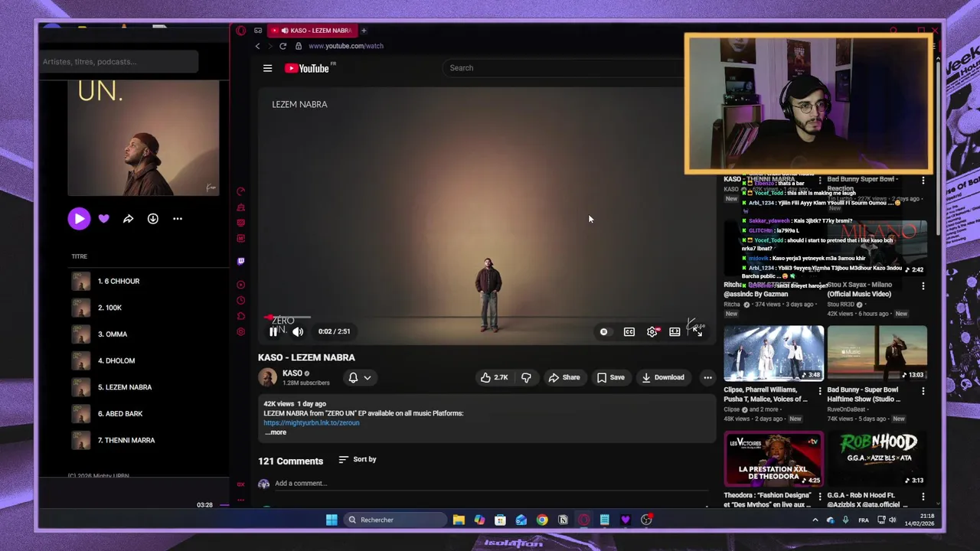Switch video to theater mode
This screenshot has height=551, width=980.
pyautogui.click(x=675, y=331)
